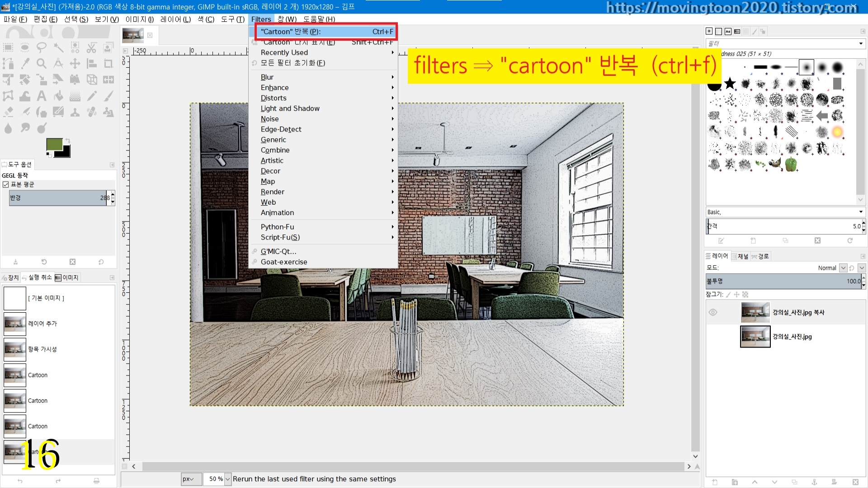Select the 레이어 추가 undo history step
Viewport: 868px width, 488px height.
click(59, 324)
